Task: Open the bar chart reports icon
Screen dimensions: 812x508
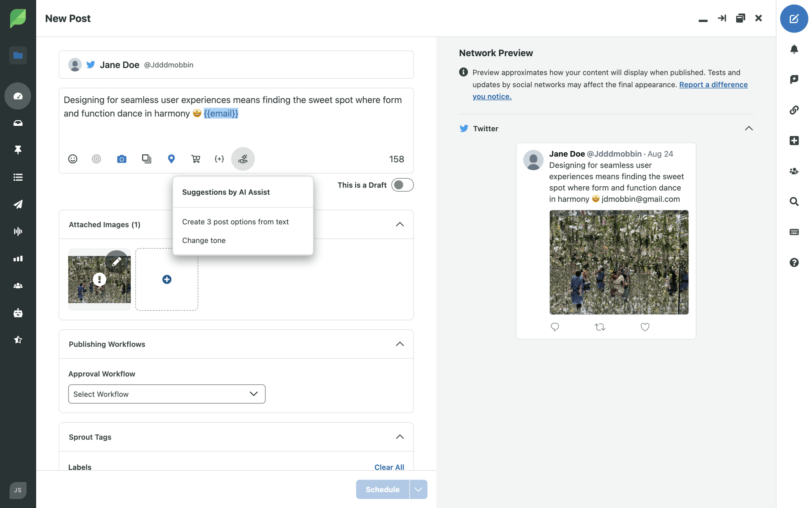Action: [x=18, y=259]
